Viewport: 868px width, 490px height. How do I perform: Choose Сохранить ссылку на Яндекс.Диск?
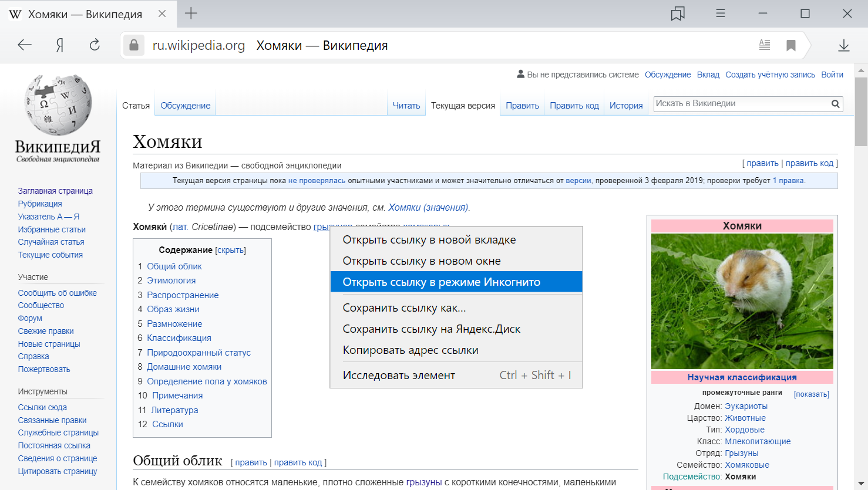[x=456, y=329]
